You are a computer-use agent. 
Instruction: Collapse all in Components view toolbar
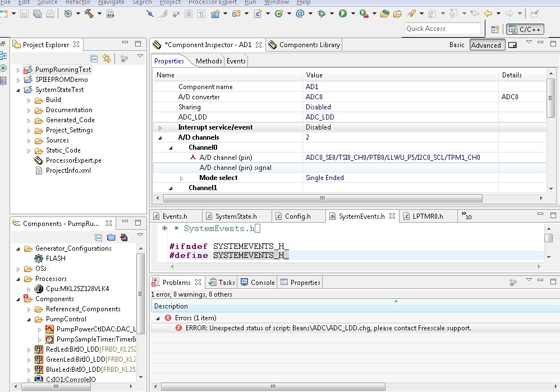point(99,237)
